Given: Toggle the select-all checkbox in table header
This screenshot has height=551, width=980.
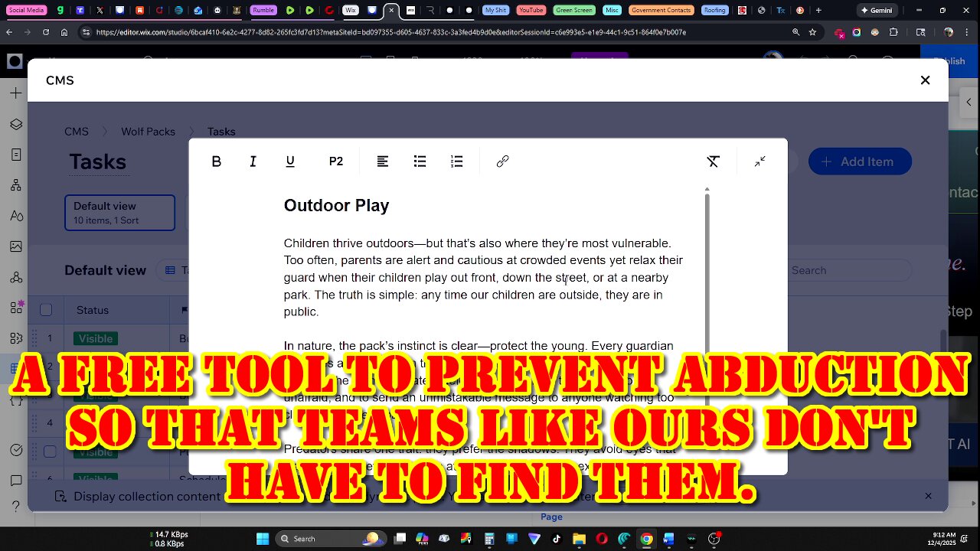Looking at the screenshot, I should tap(46, 310).
